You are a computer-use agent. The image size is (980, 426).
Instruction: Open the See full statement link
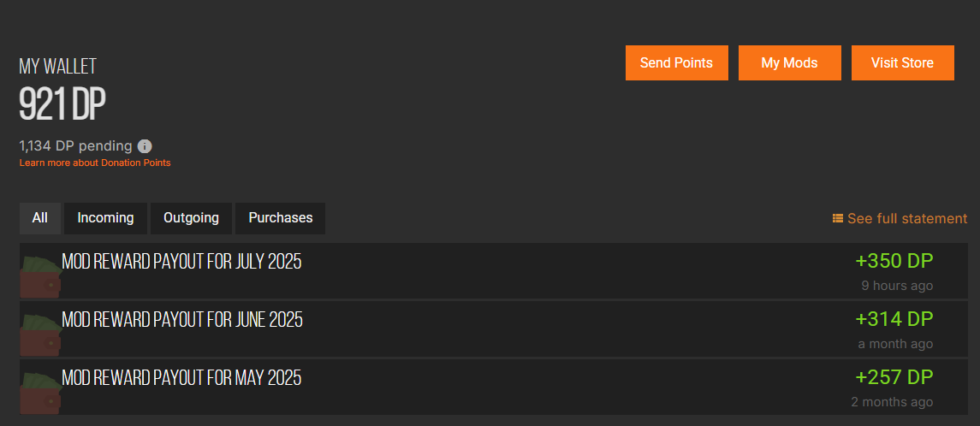[x=907, y=219]
